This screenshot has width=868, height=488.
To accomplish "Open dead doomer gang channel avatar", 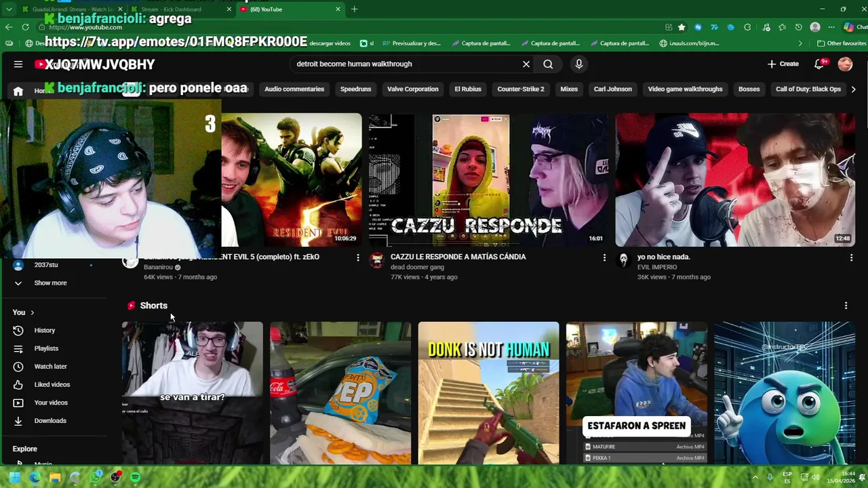I will pyautogui.click(x=377, y=260).
